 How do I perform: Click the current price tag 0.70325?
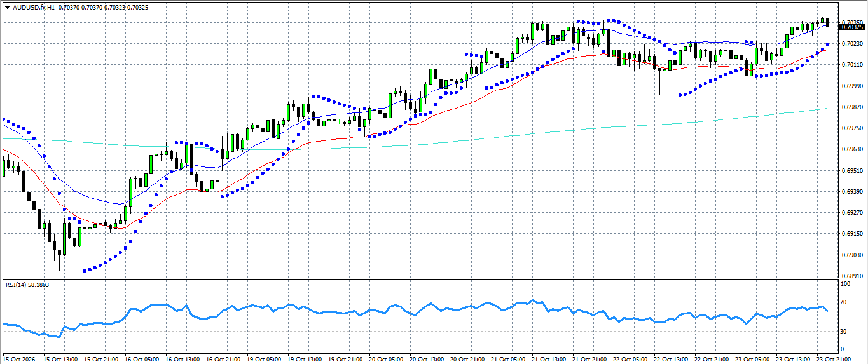[853, 27]
